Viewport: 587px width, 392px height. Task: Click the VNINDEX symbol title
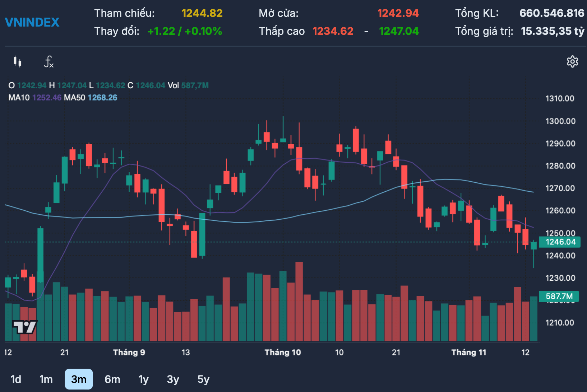32,22
